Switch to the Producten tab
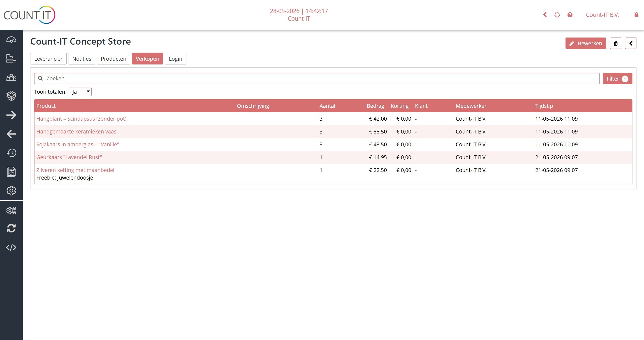The height and width of the screenshot is (340, 644). click(113, 59)
